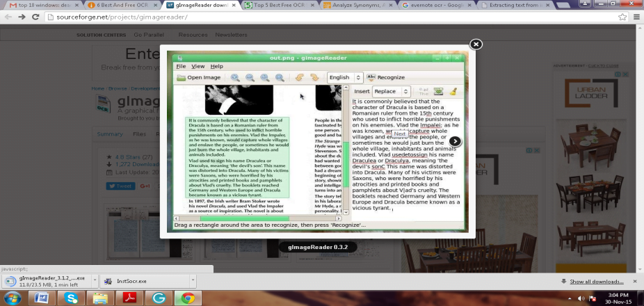The height and width of the screenshot is (306, 644).
Task: Open Adobe Reader from taskbar
Action: click(130, 298)
